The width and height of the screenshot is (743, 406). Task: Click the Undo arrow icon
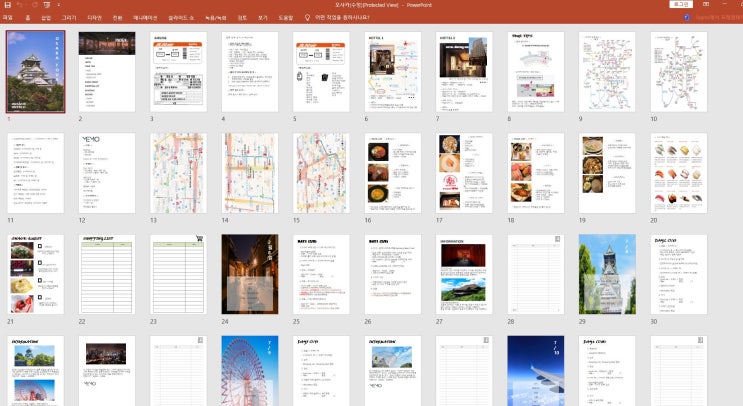tap(19, 5)
